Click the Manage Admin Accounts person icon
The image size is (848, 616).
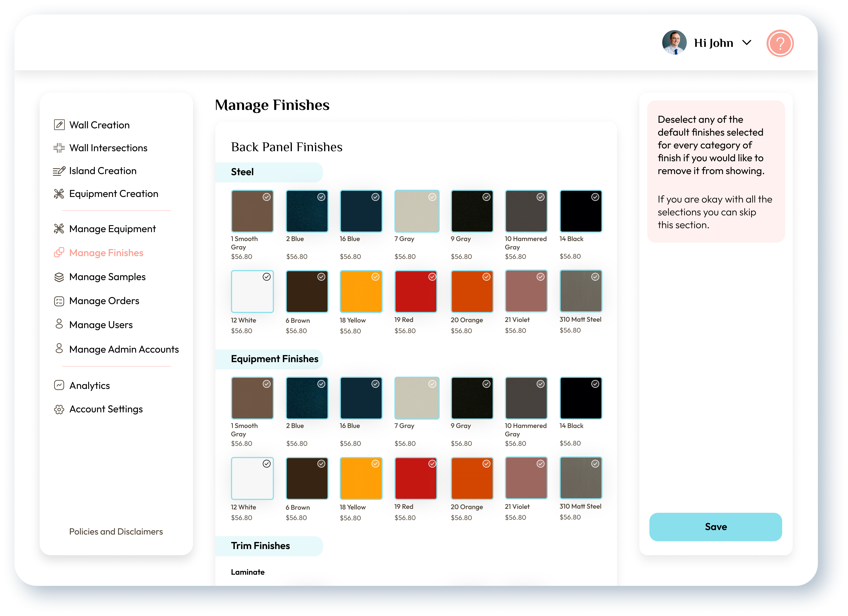click(59, 349)
